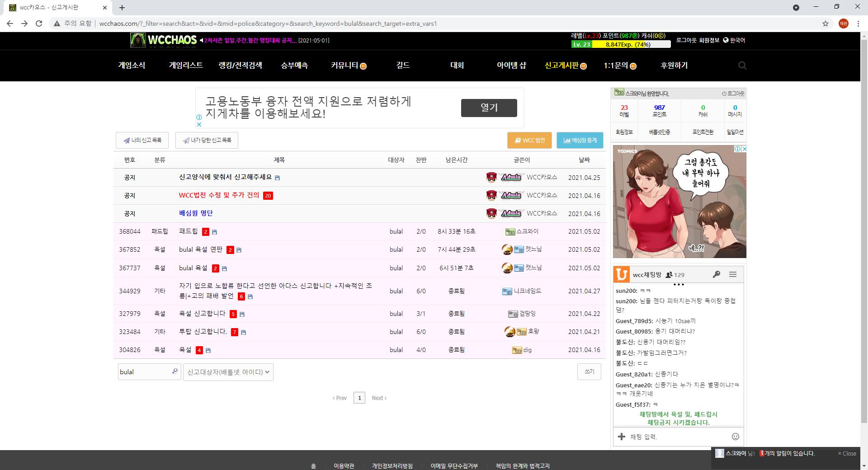Screen dimensions: 868x470
Task: Click the plus icon beside chat input
Action: click(622, 437)
